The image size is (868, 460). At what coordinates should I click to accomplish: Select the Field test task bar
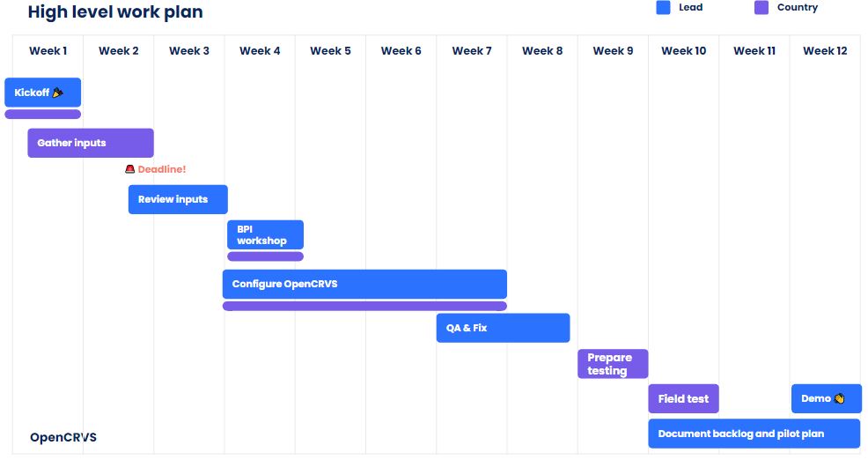pyautogui.click(x=684, y=398)
